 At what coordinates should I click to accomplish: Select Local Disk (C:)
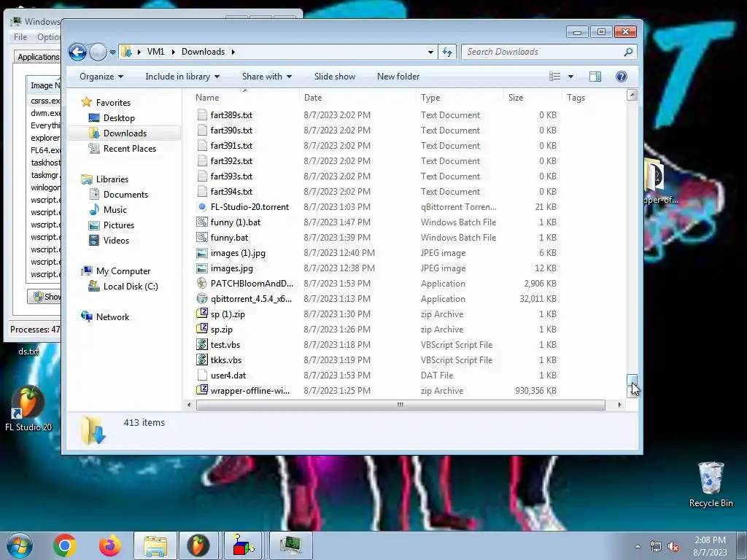[131, 286]
